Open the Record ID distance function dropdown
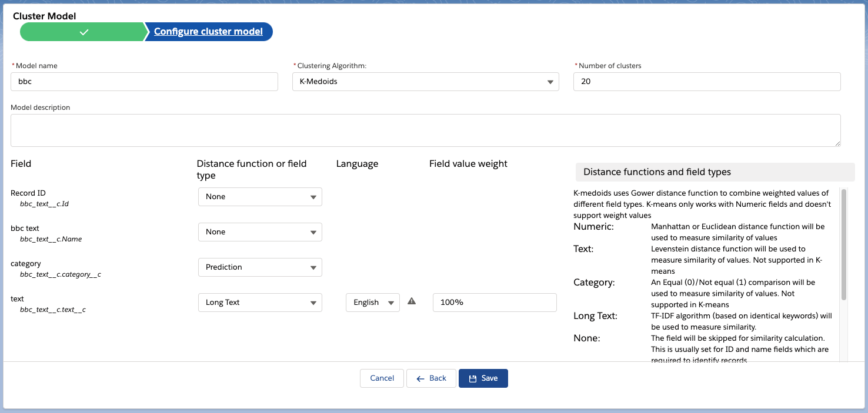868x413 pixels. click(x=260, y=197)
